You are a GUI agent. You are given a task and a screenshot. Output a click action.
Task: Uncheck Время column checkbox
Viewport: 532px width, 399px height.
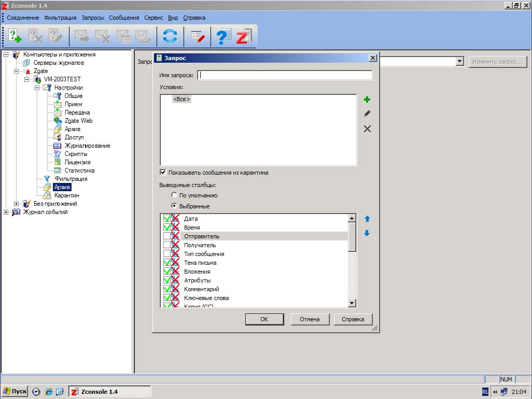click(167, 227)
